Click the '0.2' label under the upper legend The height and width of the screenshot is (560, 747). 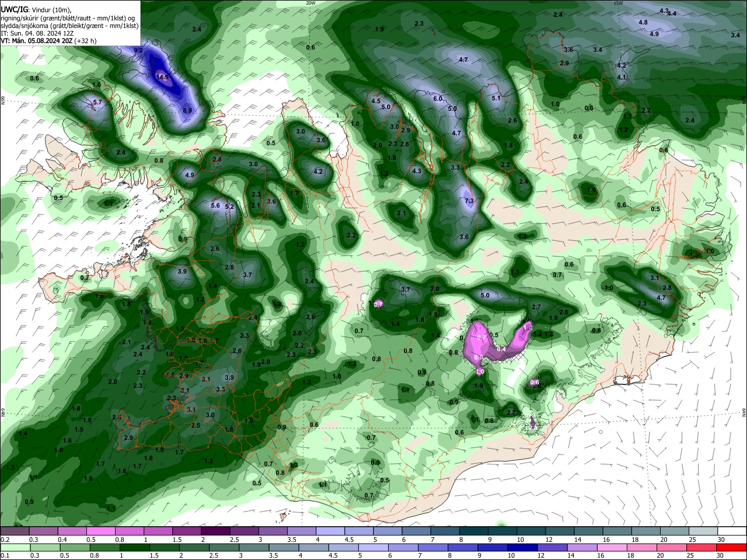click(x=5, y=540)
